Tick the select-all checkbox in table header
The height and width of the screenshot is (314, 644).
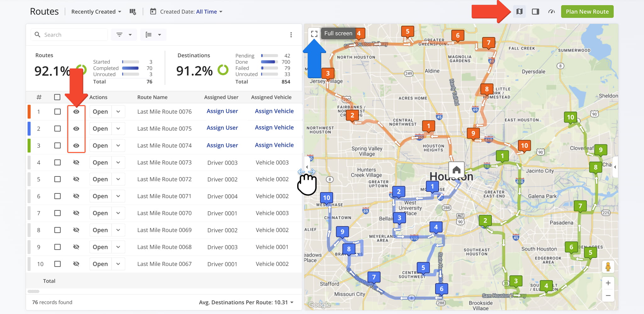click(x=57, y=97)
